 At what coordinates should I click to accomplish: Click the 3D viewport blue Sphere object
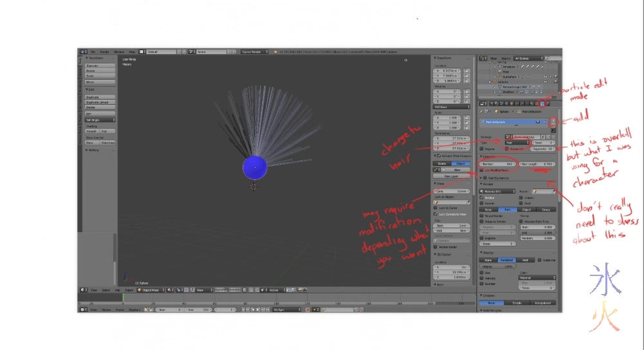[x=254, y=167]
